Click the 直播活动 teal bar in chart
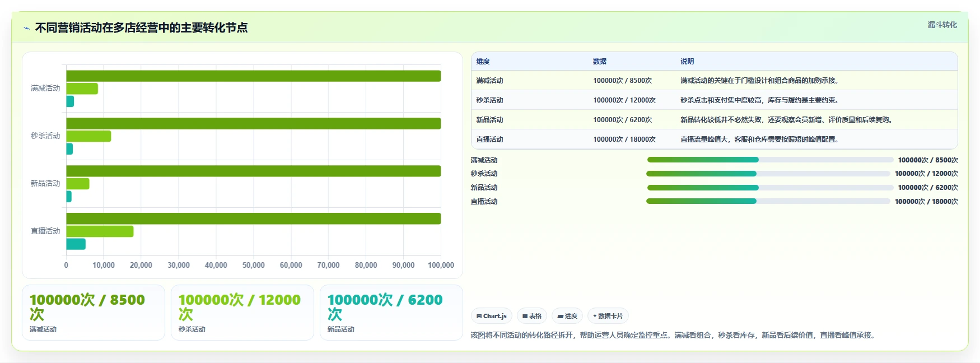Image resolution: width=980 pixels, height=363 pixels. click(76, 244)
